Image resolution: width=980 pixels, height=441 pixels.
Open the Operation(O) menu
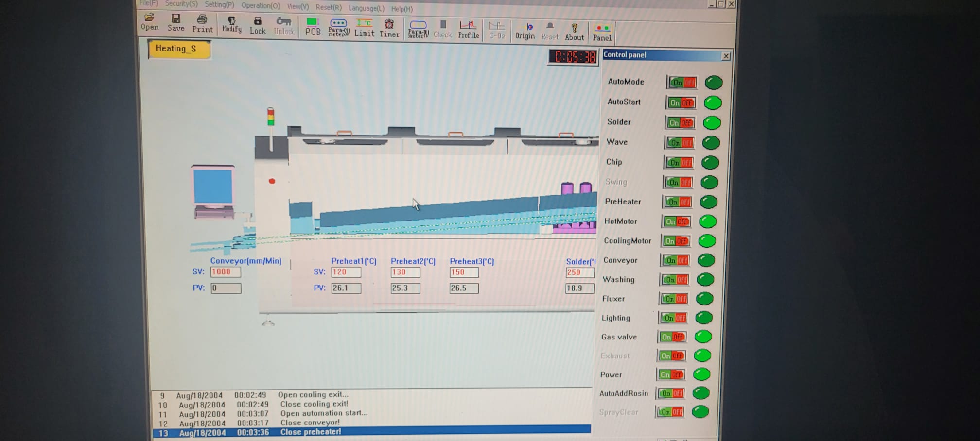click(261, 5)
